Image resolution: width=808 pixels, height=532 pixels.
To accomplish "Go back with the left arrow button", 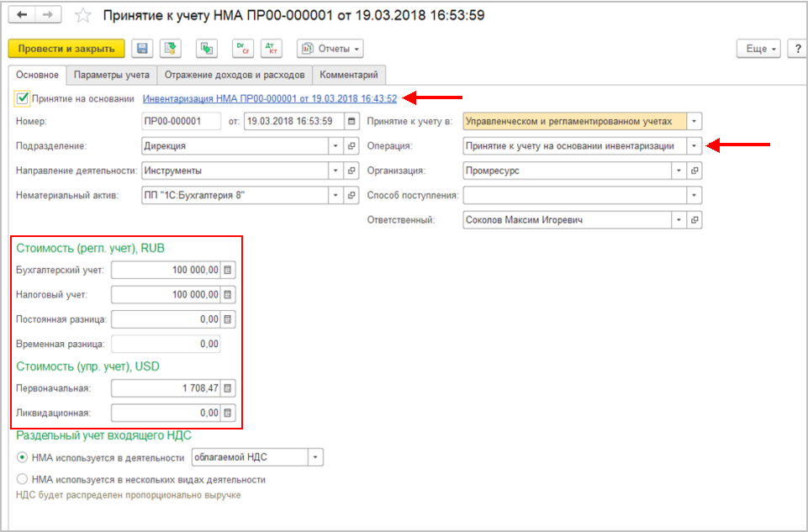I will pos(22,14).
